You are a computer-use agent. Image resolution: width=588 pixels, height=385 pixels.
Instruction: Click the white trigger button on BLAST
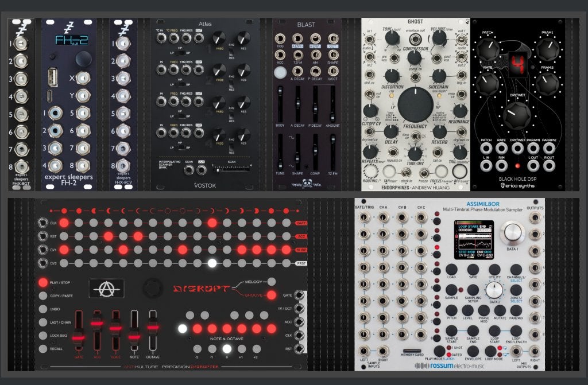click(280, 72)
